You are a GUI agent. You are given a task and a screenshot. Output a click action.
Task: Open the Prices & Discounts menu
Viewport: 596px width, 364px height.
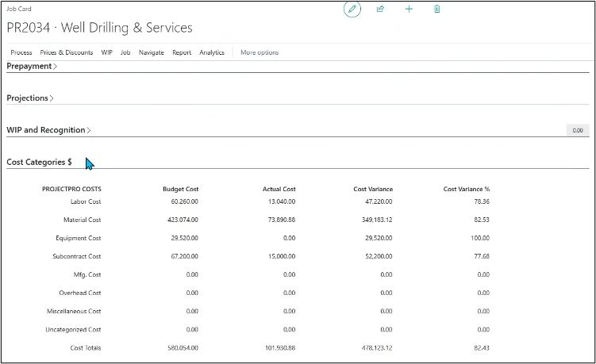click(x=67, y=52)
